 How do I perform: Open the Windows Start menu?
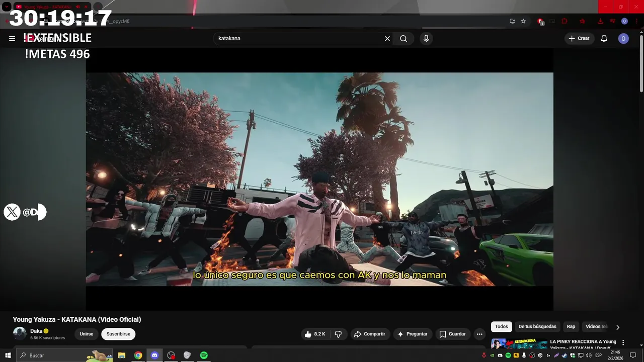(8, 355)
